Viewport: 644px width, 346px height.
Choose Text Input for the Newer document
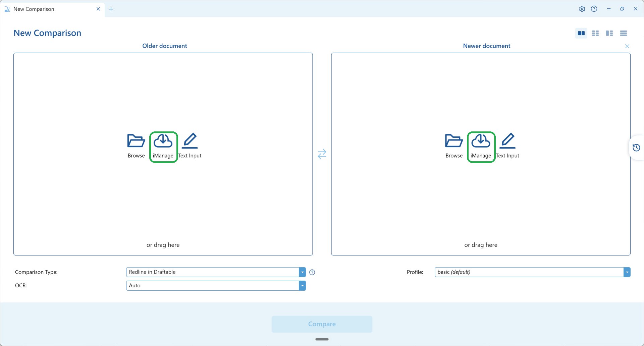507,146
